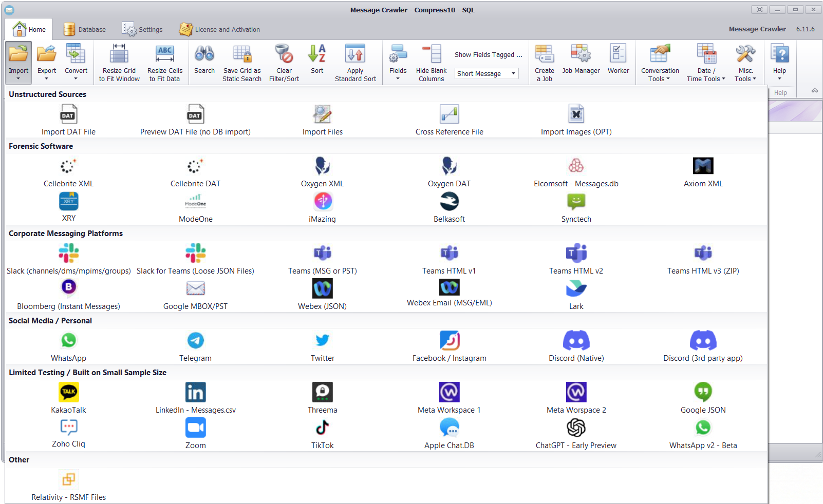Switch to the Database tab
The width and height of the screenshot is (823, 504).
click(84, 29)
